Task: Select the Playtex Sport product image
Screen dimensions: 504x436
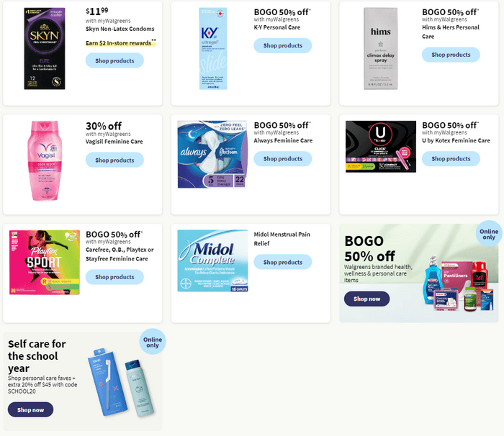Action: 45,262
